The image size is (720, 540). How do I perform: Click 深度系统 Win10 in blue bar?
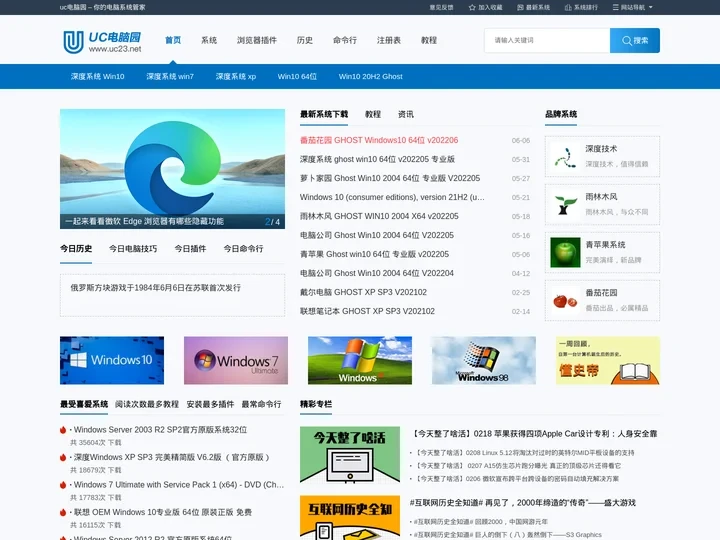[x=97, y=77]
